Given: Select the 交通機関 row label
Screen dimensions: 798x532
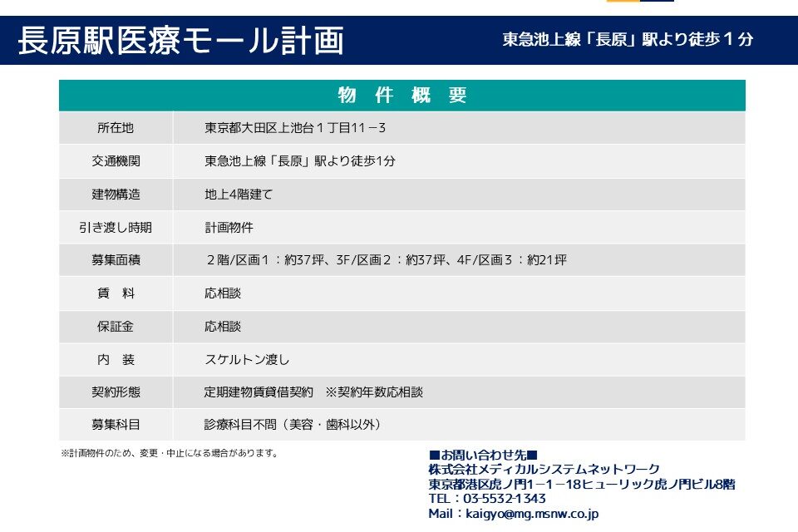Looking at the screenshot, I should (116, 161).
